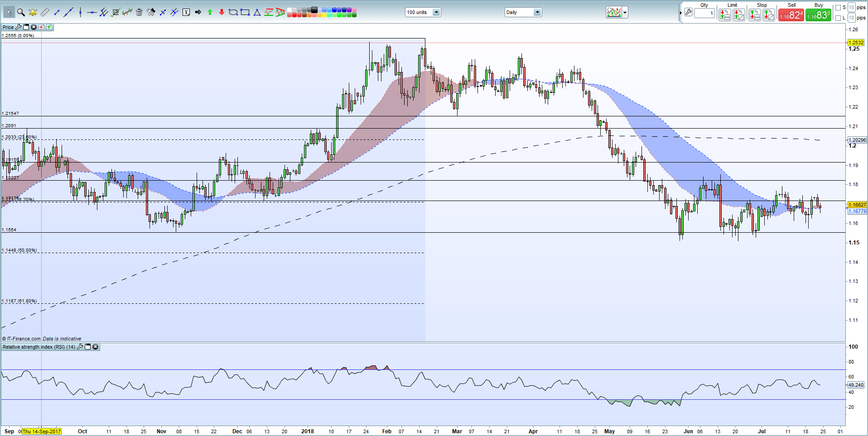This screenshot has height=436, width=868.
Task: Pick the pink color swatch
Action: coord(354,10)
